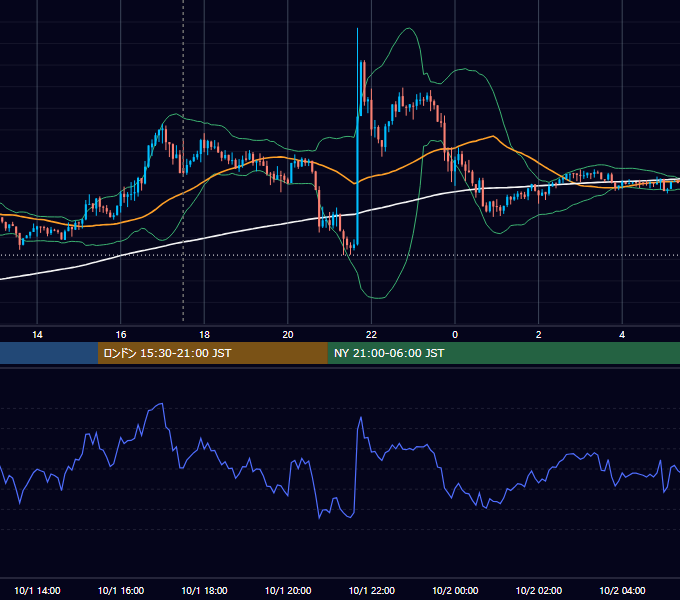Click the upper Bollinger band peak after 22

[408, 29]
